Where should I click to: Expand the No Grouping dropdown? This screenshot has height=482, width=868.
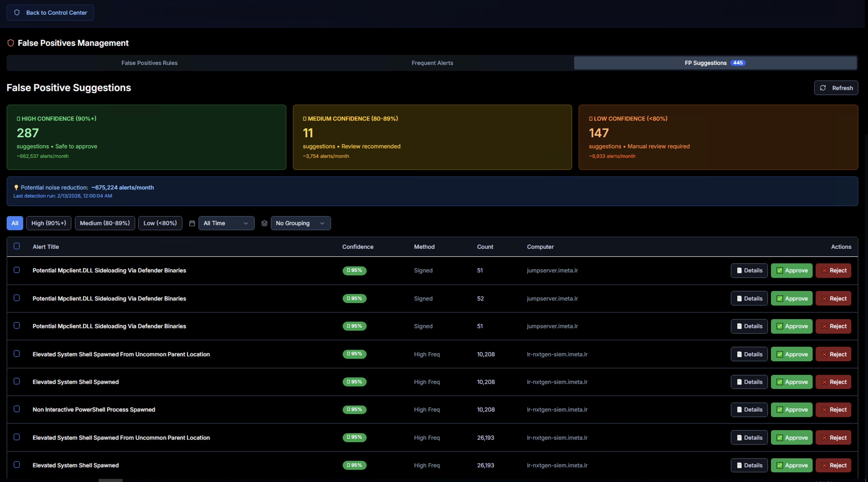[x=300, y=223]
